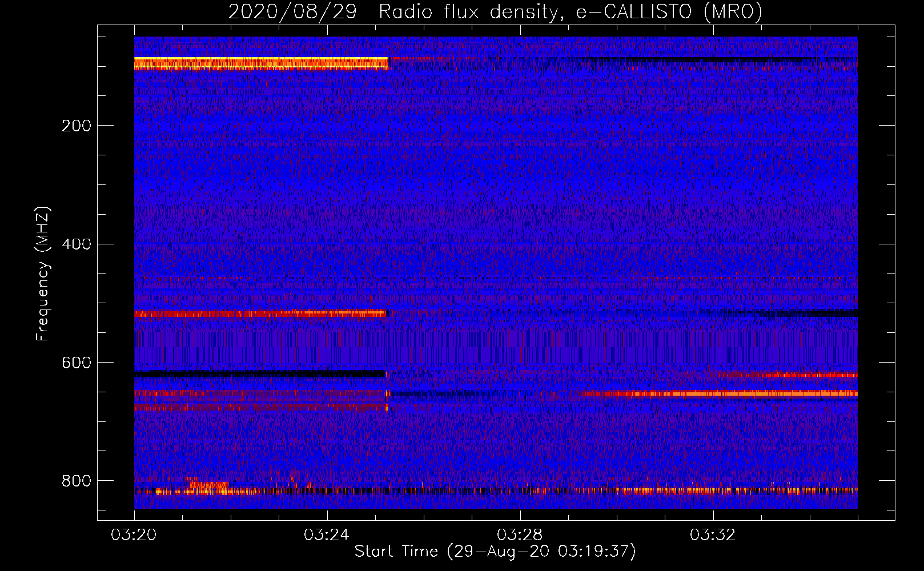Select the 'Frequency (MHZ)' axis label
Image resolution: width=924 pixels, height=571 pixels.
[43, 274]
